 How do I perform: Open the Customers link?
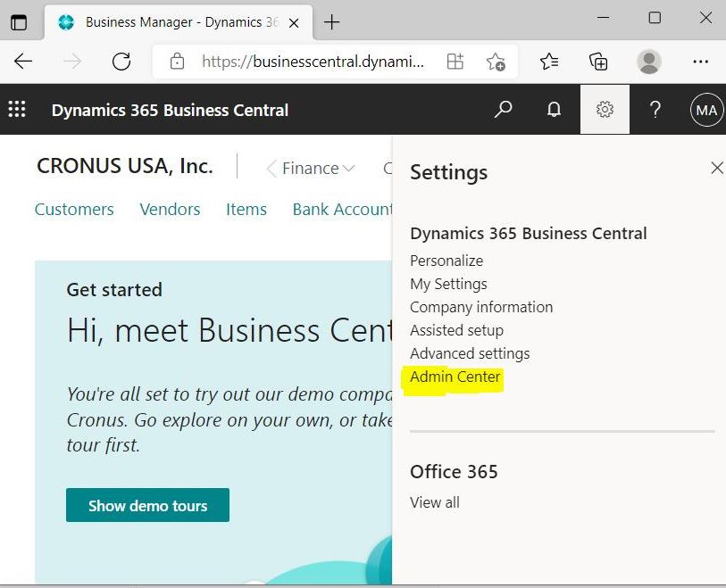74,209
